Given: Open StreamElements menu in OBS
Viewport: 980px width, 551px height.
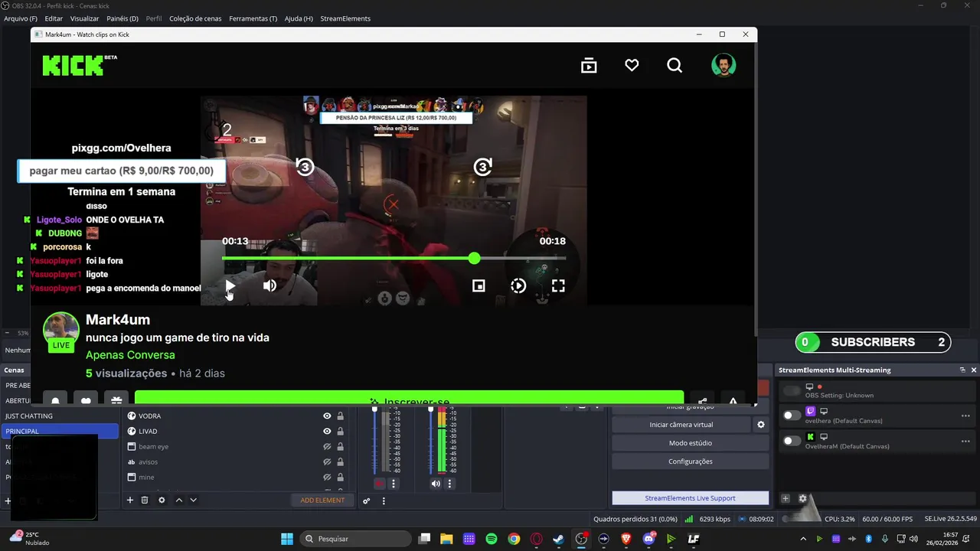Looking at the screenshot, I should [x=345, y=18].
